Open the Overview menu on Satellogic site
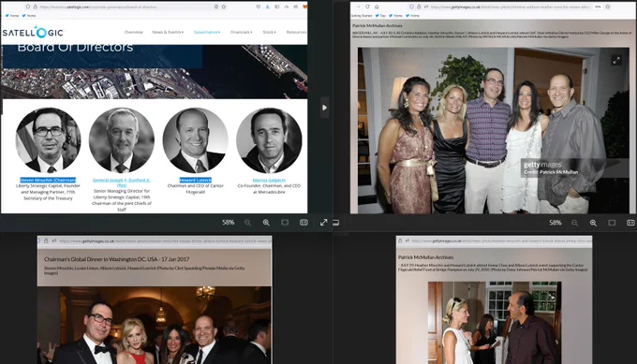This screenshot has width=637, height=364. click(x=134, y=32)
